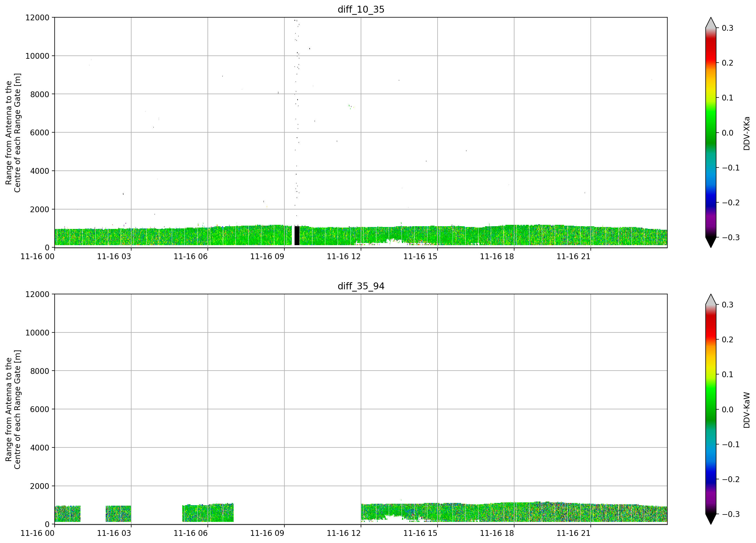Viewport: 756px width, 543px height.
Task: Click the 11-16 18 x-tick under diff_10_35
Action: coord(497,256)
